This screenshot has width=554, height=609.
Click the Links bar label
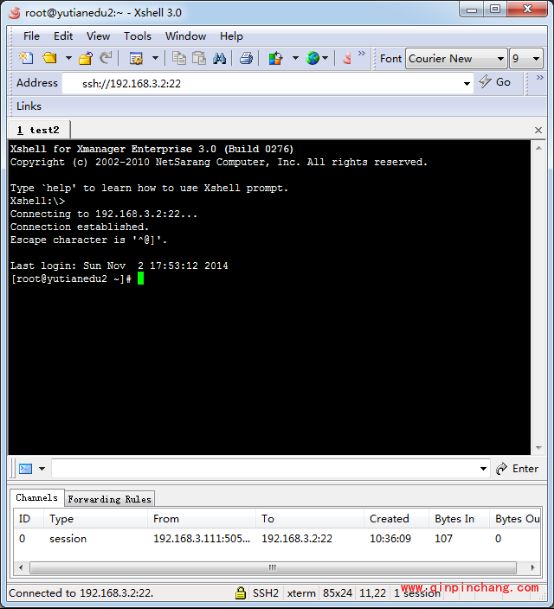click(29, 106)
